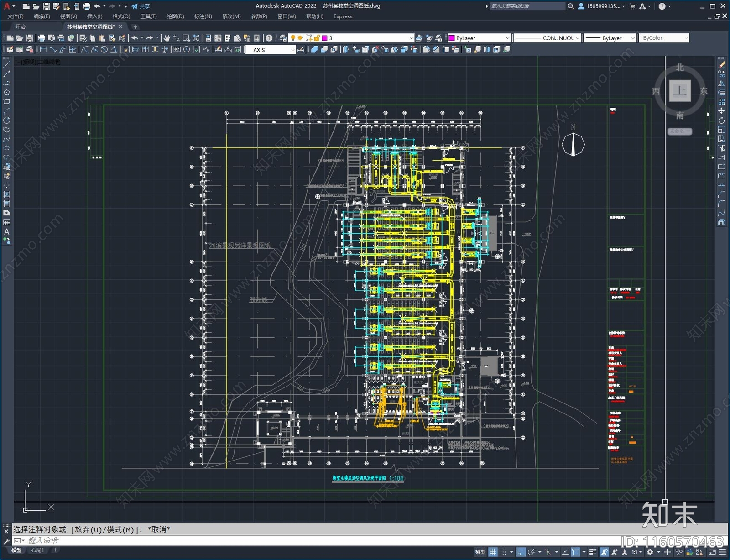This screenshot has height=560, width=730.
Task: Click the Save icon in standard toolbar
Action: point(30,38)
